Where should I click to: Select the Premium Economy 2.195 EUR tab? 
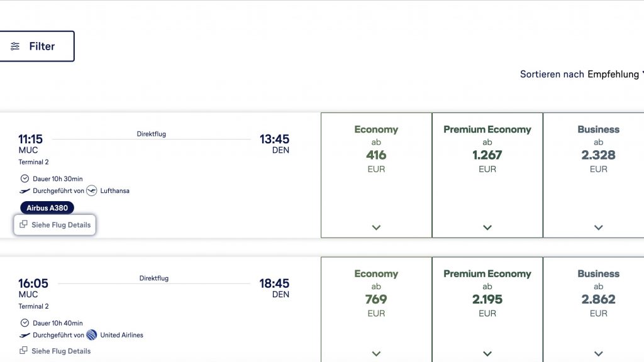[x=487, y=299]
